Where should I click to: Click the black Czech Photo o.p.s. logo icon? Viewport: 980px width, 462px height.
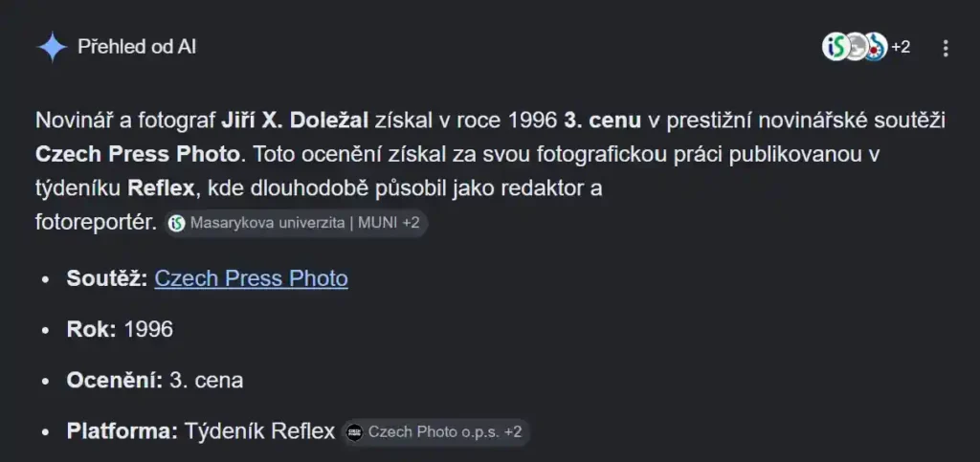[x=354, y=432]
